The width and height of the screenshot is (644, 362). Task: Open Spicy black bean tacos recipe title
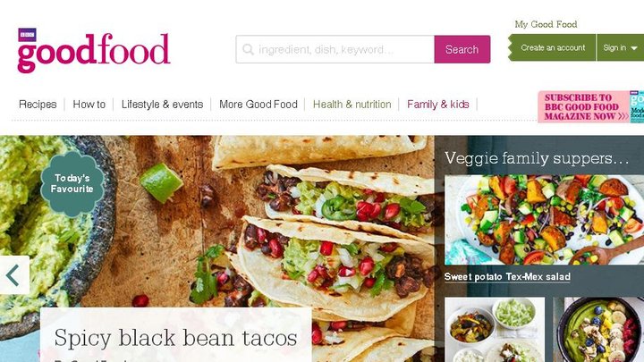tap(176, 337)
